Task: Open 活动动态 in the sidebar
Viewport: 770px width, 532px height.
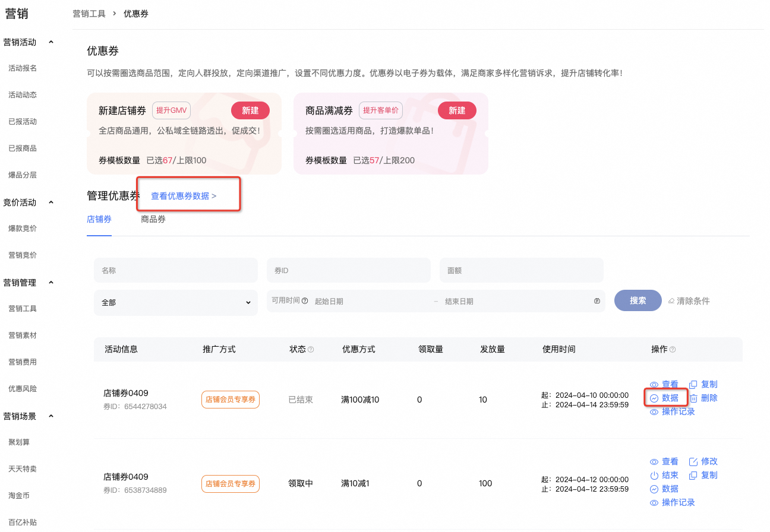Action: tap(23, 95)
